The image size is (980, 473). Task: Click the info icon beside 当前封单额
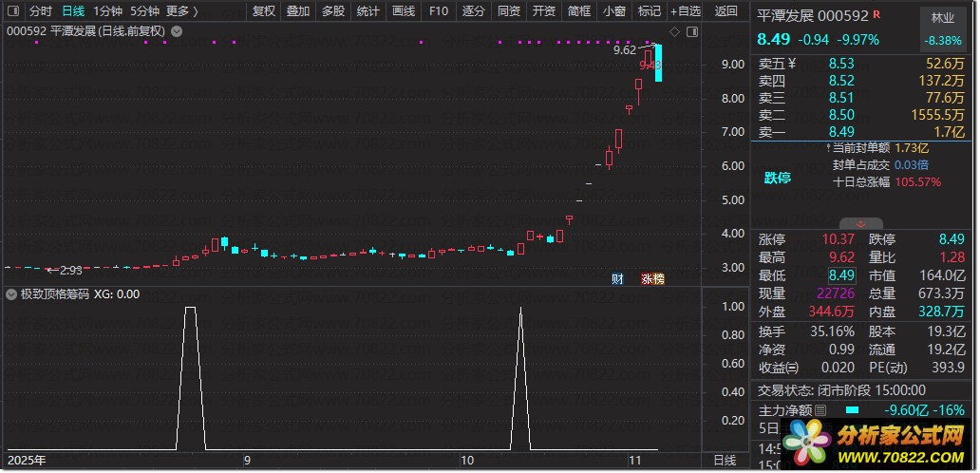(828, 148)
